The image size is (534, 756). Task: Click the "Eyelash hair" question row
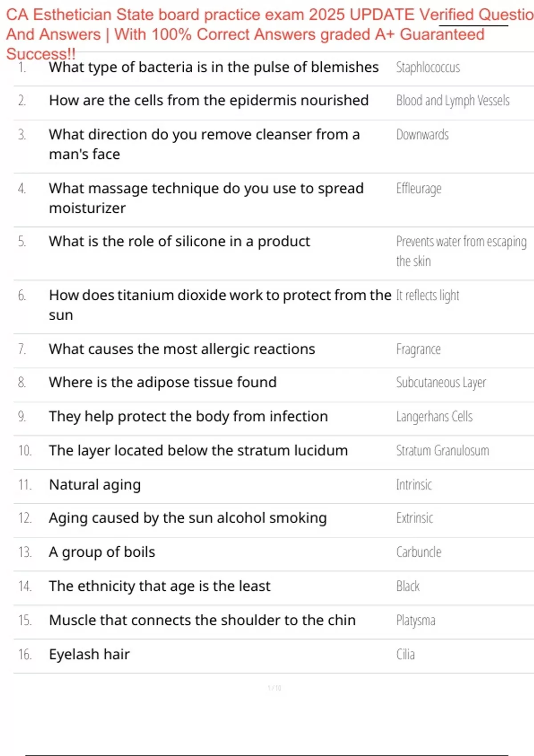click(x=274, y=656)
